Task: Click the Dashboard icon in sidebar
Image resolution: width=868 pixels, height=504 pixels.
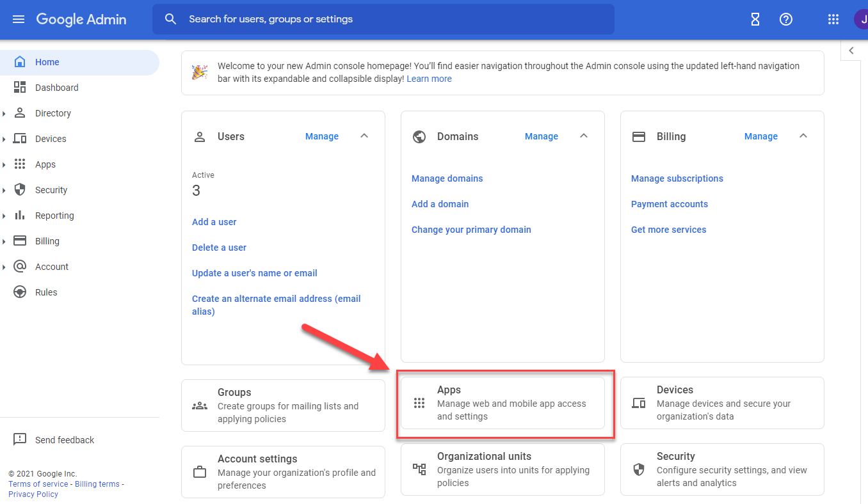Action: (x=20, y=88)
